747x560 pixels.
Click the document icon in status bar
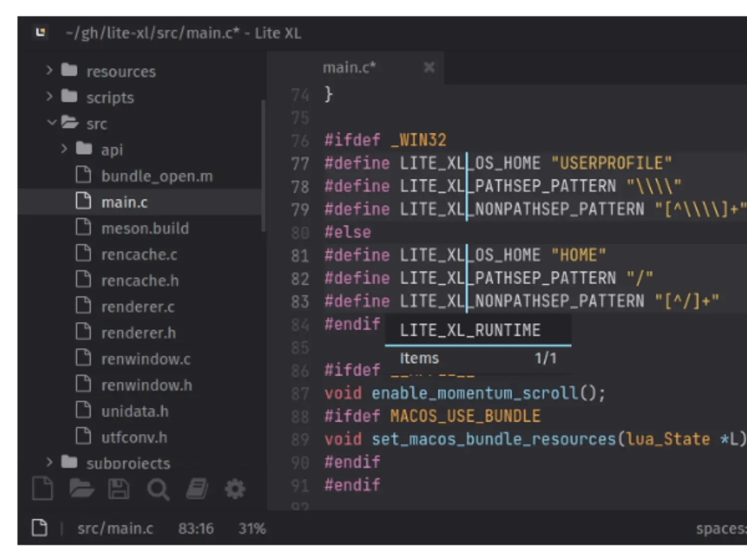[40, 528]
